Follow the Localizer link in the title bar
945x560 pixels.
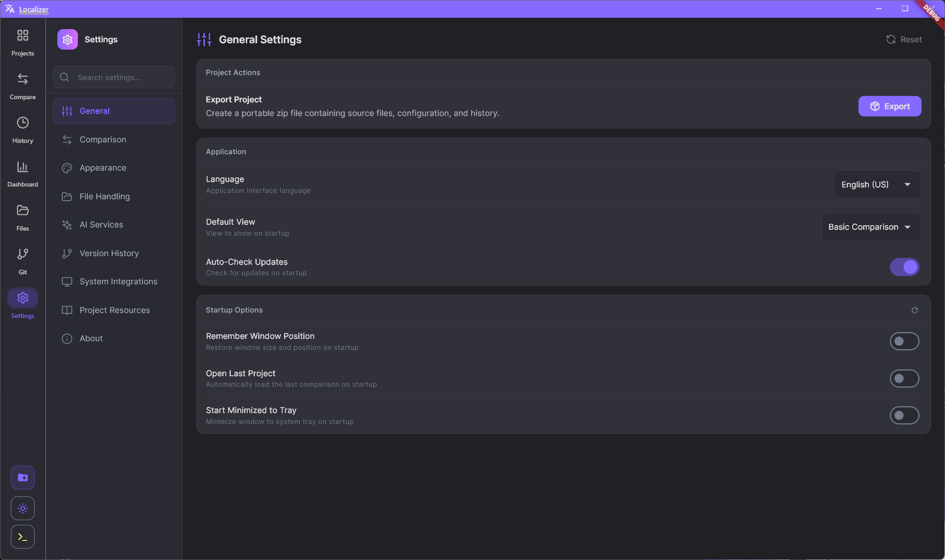34,9
